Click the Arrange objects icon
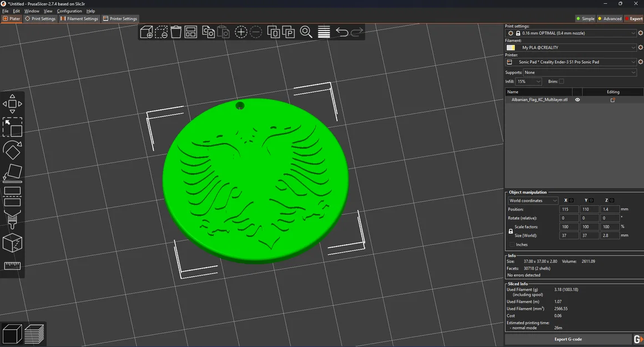 coord(190,32)
